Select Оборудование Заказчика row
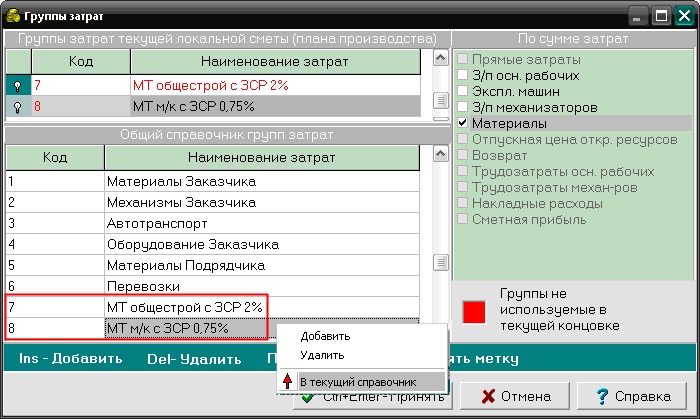Viewport: 700px width, 419px height. pyautogui.click(x=212, y=245)
